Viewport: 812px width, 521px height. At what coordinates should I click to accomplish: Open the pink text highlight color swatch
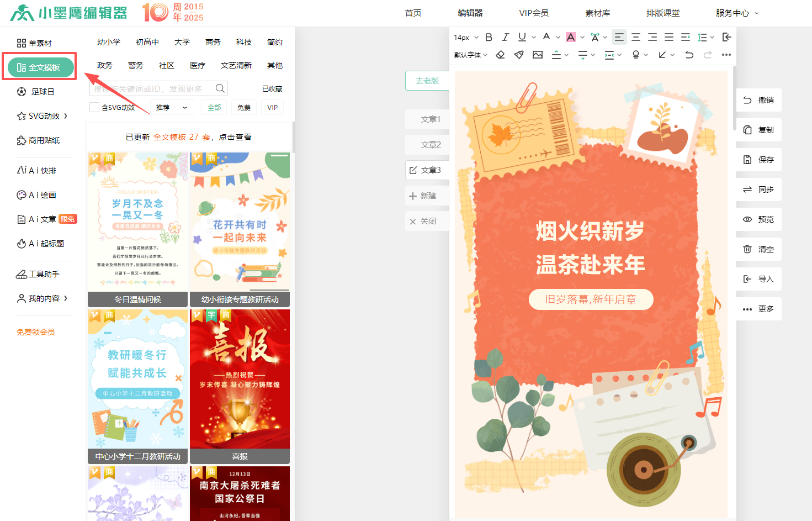click(x=571, y=37)
